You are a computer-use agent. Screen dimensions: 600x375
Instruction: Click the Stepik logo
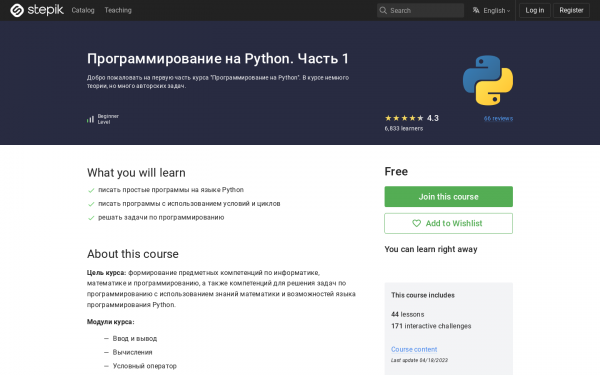(37, 10)
